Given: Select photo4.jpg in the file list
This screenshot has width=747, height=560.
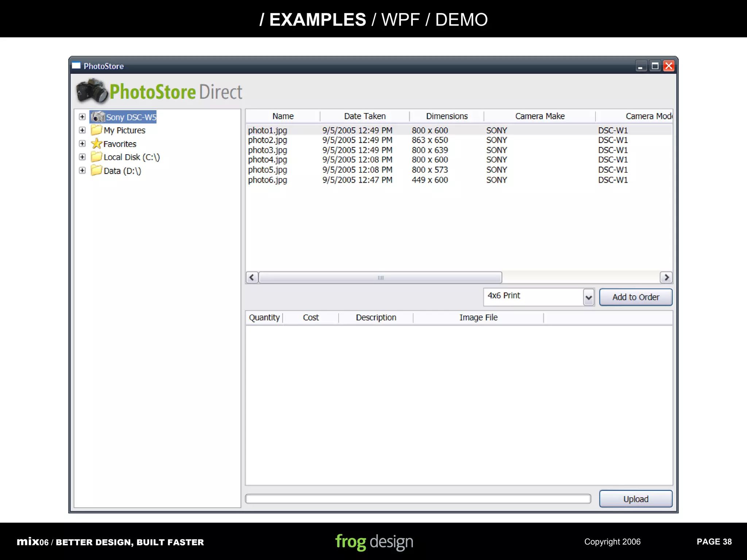Looking at the screenshot, I should pyautogui.click(x=267, y=160).
